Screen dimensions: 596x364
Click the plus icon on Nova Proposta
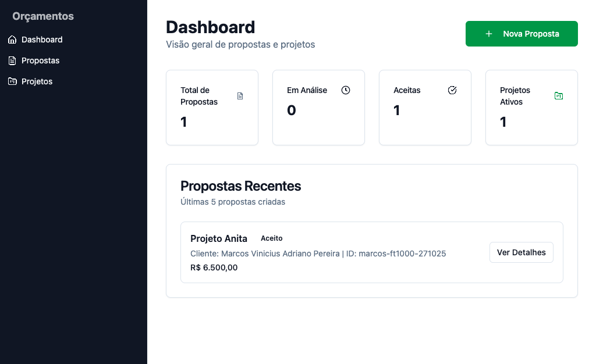pos(489,34)
